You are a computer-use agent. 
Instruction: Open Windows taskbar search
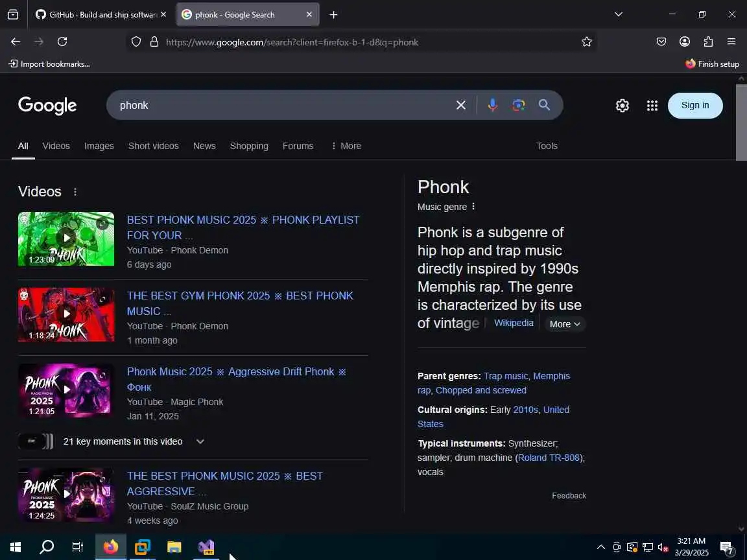(46, 547)
